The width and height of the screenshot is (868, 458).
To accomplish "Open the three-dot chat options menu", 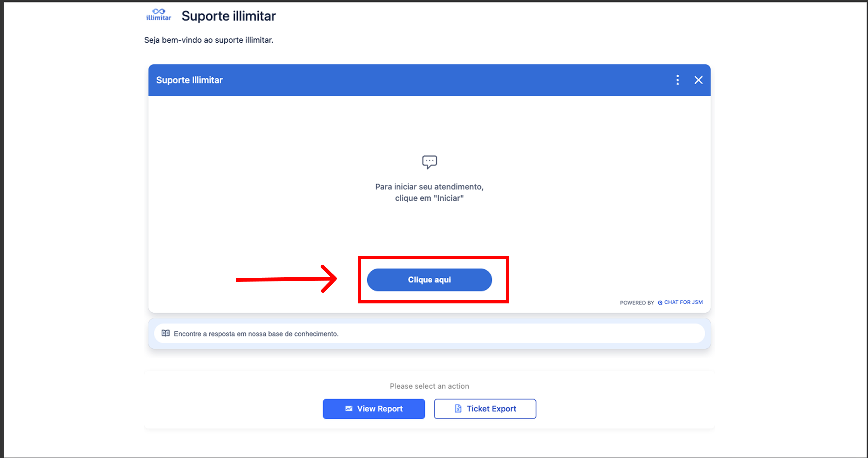I will click(x=677, y=80).
